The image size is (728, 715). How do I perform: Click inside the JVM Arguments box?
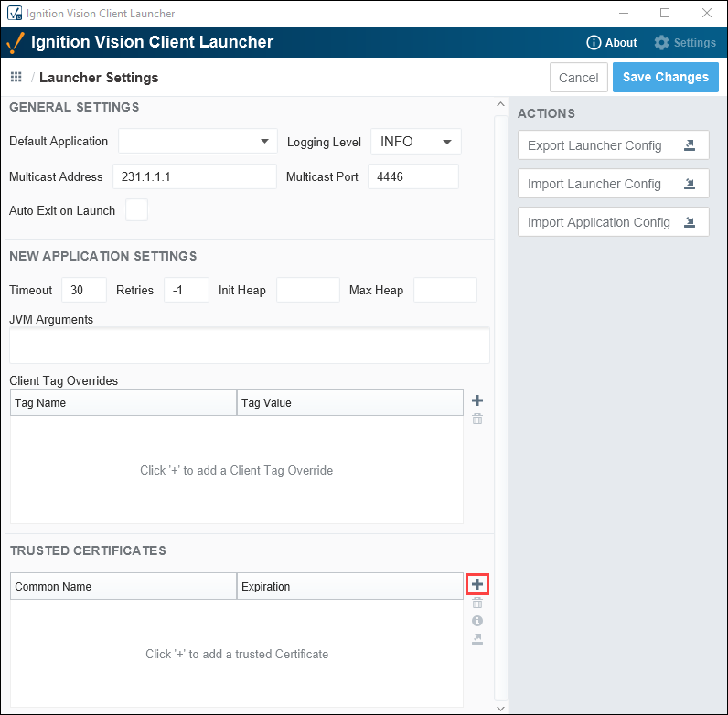point(250,346)
